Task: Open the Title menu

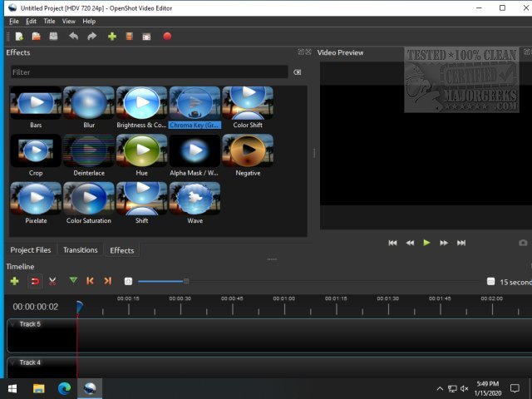Action: [49, 21]
